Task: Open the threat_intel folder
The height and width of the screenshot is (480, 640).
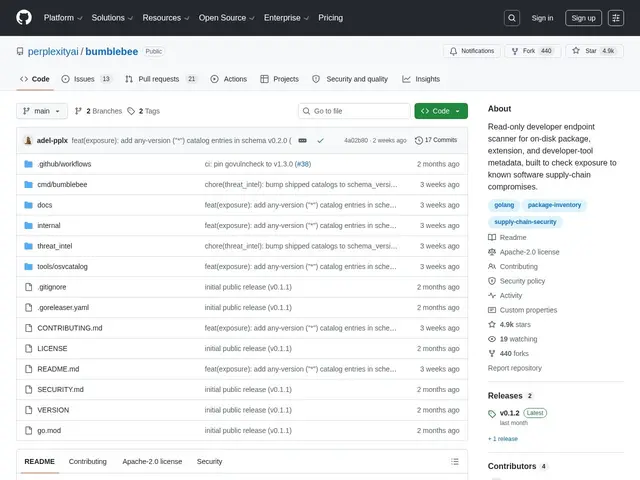Action: (55, 246)
